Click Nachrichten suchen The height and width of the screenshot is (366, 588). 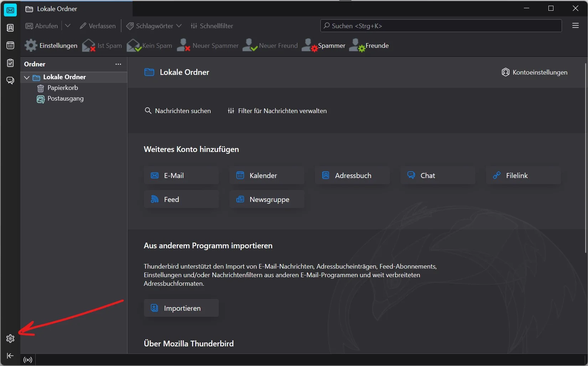click(178, 111)
